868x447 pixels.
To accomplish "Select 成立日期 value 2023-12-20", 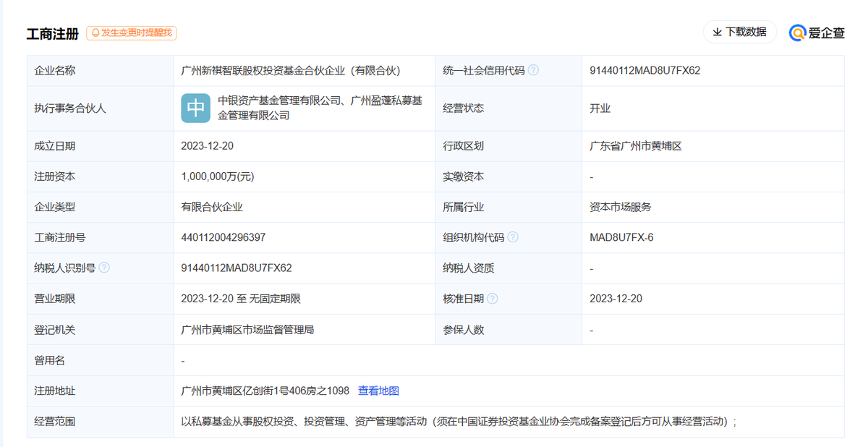I will pos(207,146).
